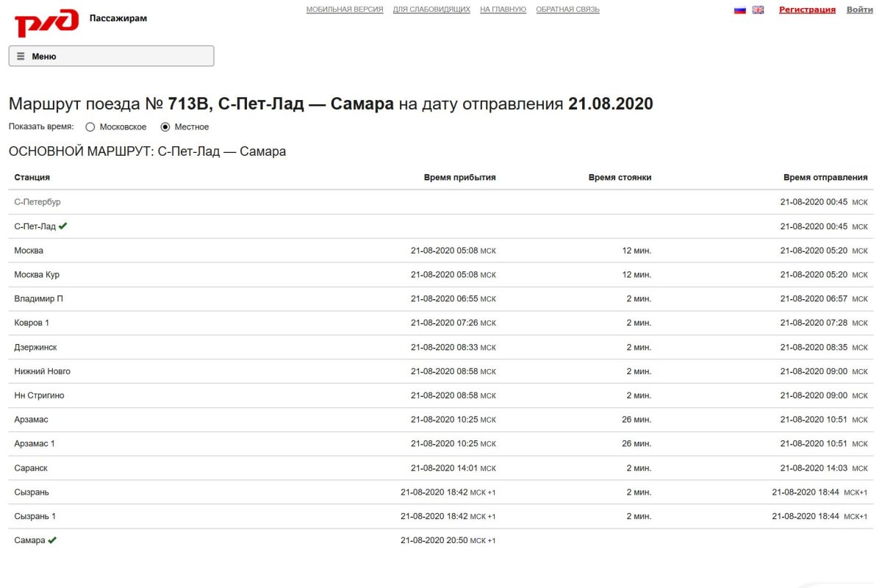This screenshot has width=882, height=588.
Task: Select Московское time radio button
Action: tap(90, 127)
